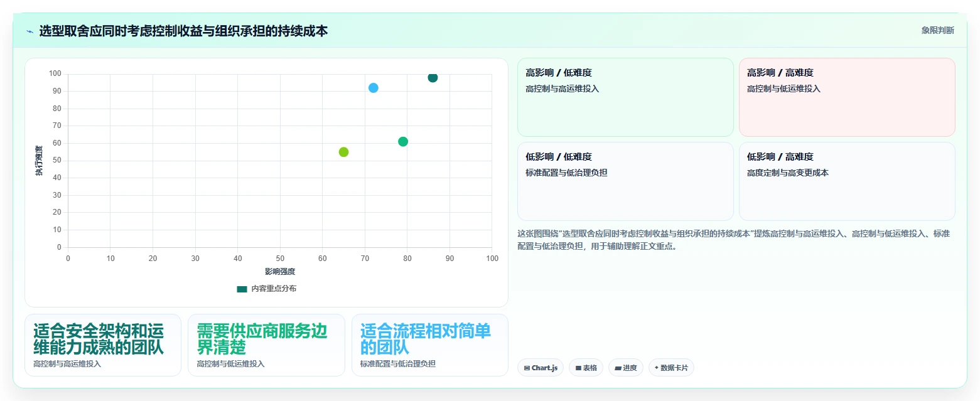Select the dark teal scatter point at top
Screen dimensions: 980x401
(433, 78)
